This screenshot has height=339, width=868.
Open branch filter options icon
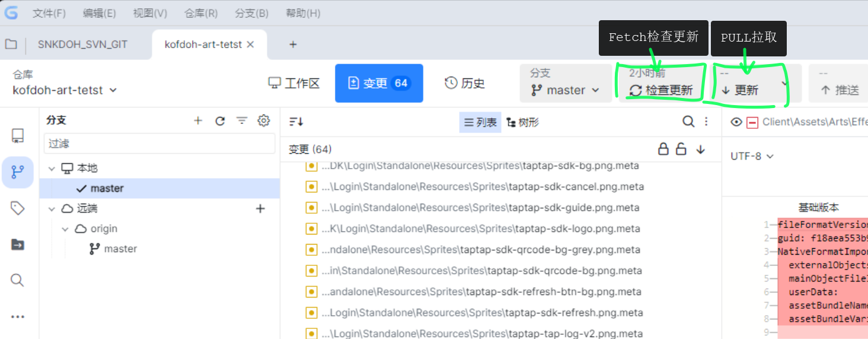coord(242,121)
